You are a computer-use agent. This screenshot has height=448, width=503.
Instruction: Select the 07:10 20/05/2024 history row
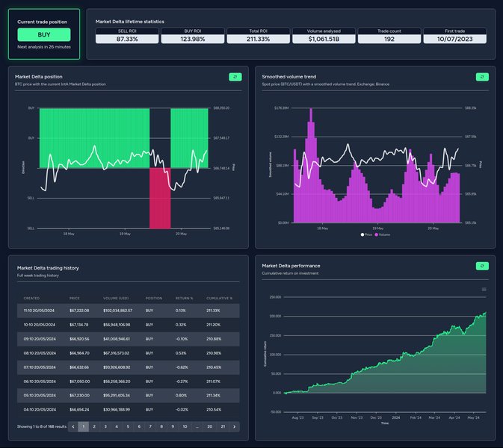pos(129,367)
